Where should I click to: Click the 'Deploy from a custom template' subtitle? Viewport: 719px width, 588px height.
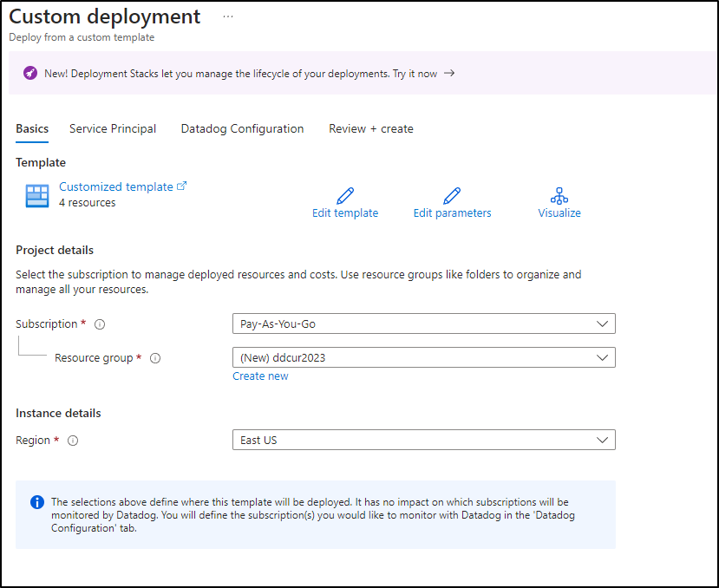point(82,37)
